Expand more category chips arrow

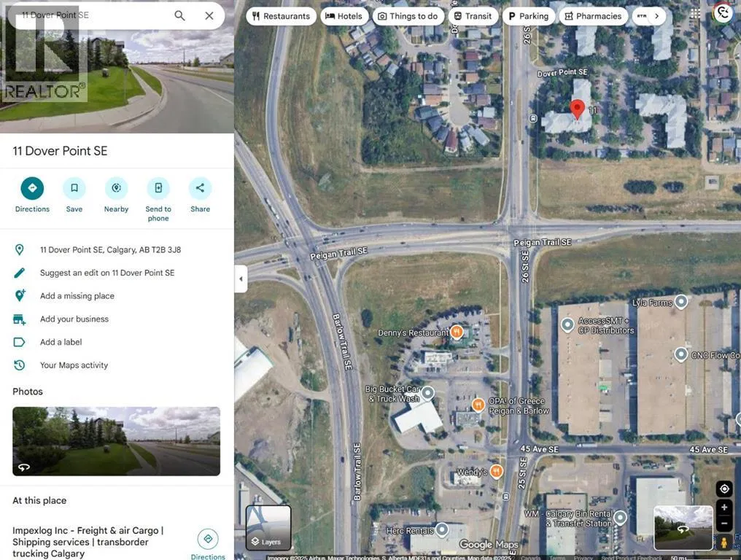pyautogui.click(x=656, y=16)
